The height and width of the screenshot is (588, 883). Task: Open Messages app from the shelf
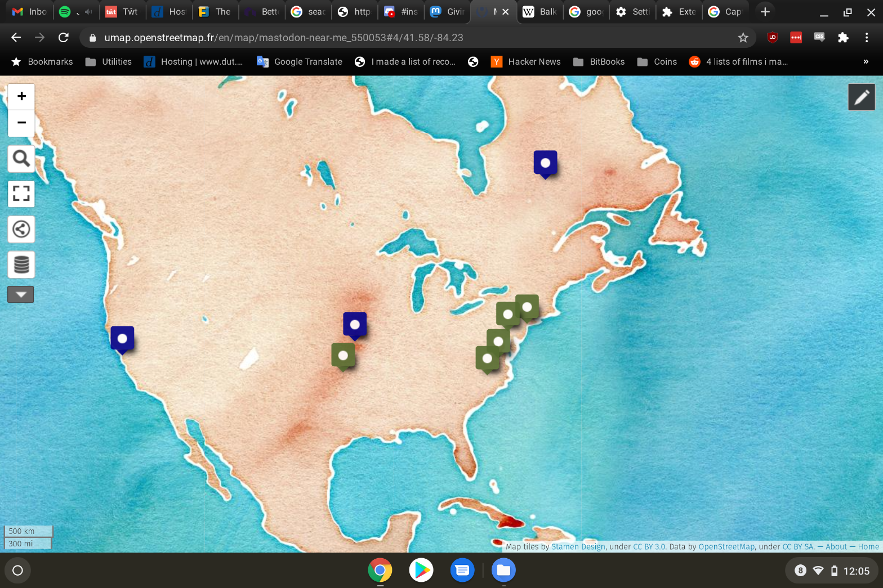tap(462, 571)
